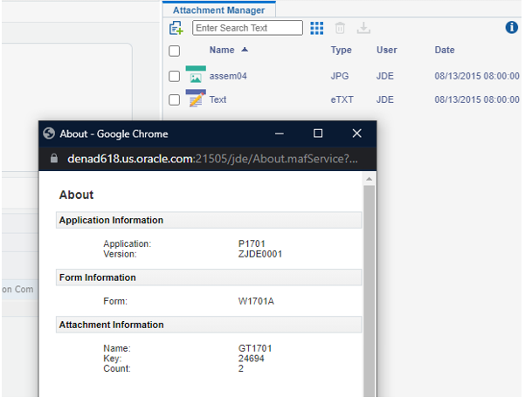The height and width of the screenshot is (411, 532).
Task: Click the denad618.us.oracle.com address URL
Action: tap(212, 159)
